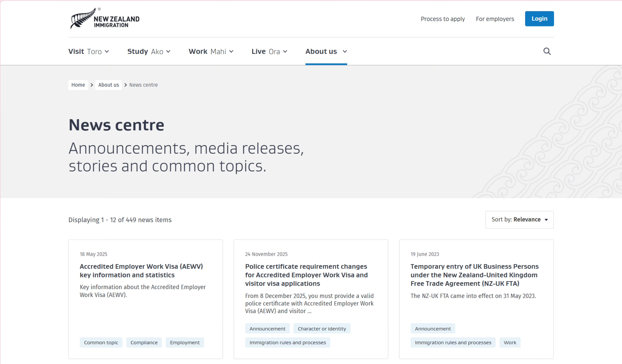Expand the Visit Toro menu
Screen dimensions: 622x364
(89, 51)
